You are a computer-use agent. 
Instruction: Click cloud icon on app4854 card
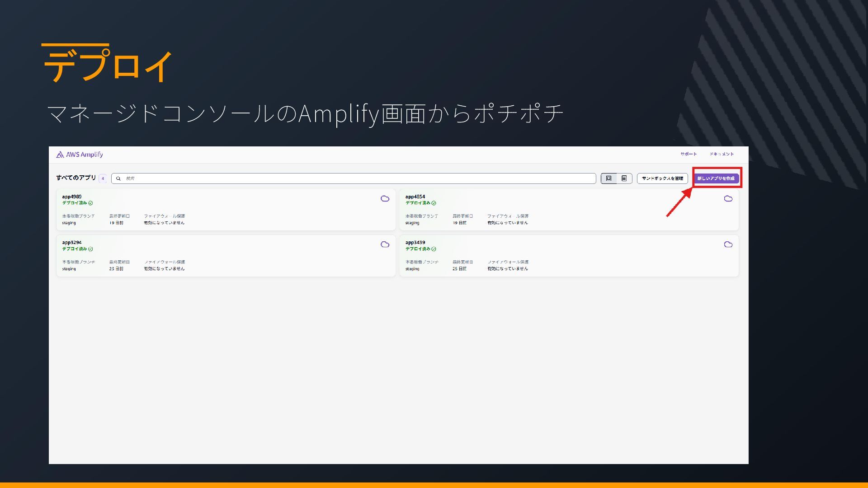tap(728, 199)
